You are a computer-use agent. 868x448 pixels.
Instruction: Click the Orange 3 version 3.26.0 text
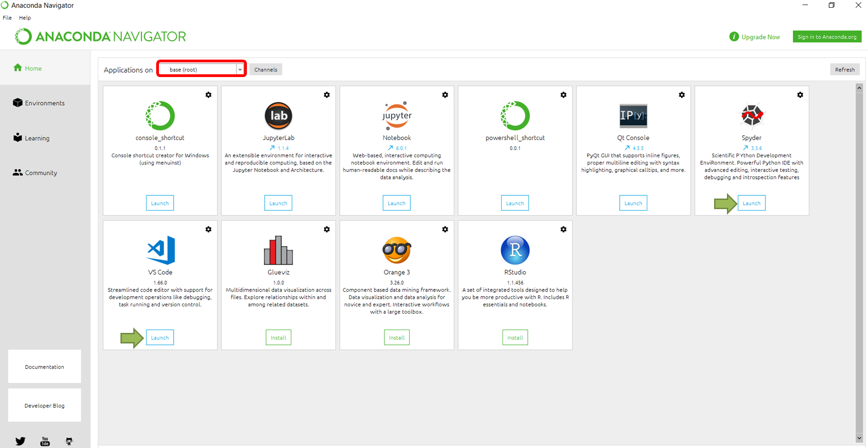tap(397, 283)
